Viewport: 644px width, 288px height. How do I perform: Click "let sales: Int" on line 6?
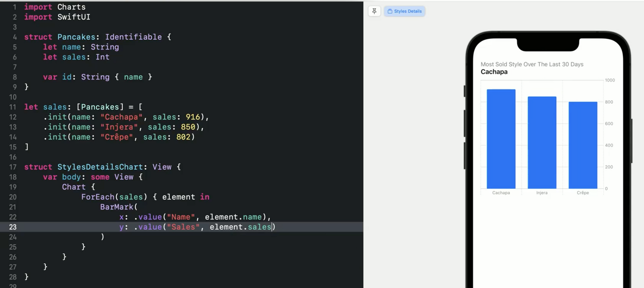(76, 57)
